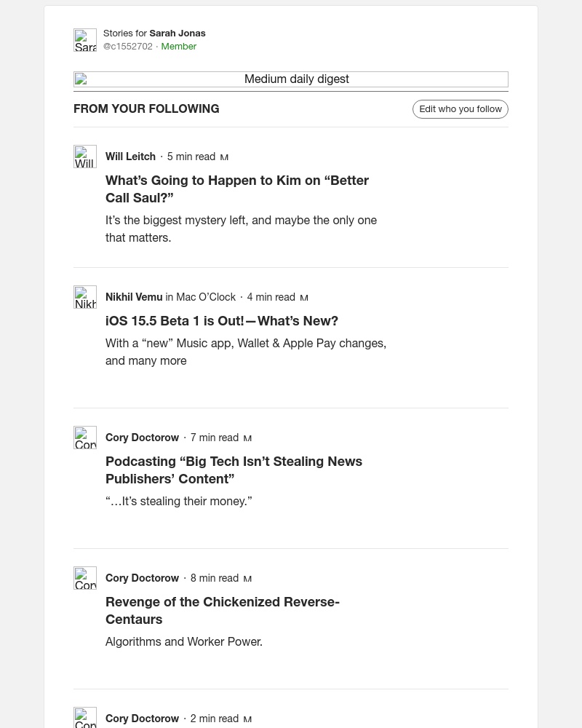Click member-only star icon after 5 min read
The height and width of the screenshot is (728, 582).
[224, 157]
